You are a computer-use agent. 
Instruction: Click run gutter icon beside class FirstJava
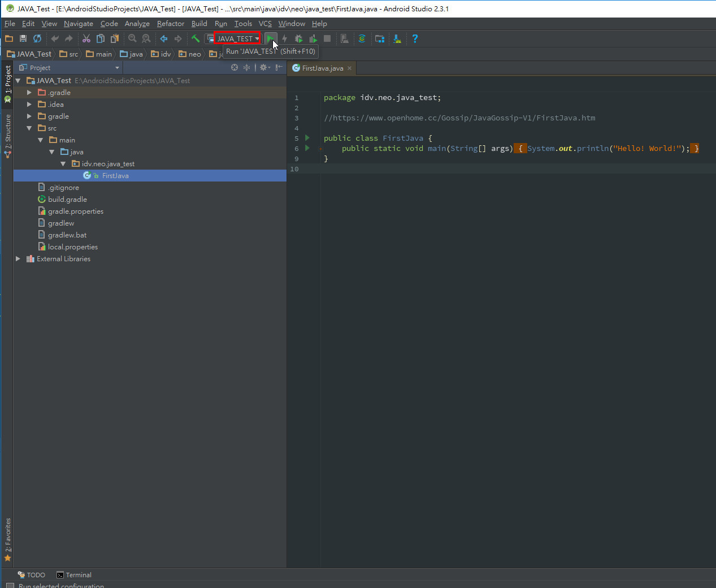click(307, 138)
